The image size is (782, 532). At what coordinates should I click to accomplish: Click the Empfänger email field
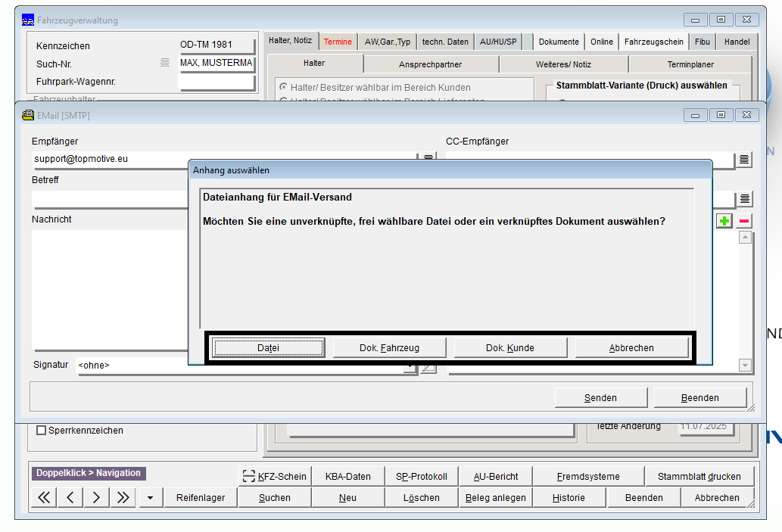tap(224, 159)
